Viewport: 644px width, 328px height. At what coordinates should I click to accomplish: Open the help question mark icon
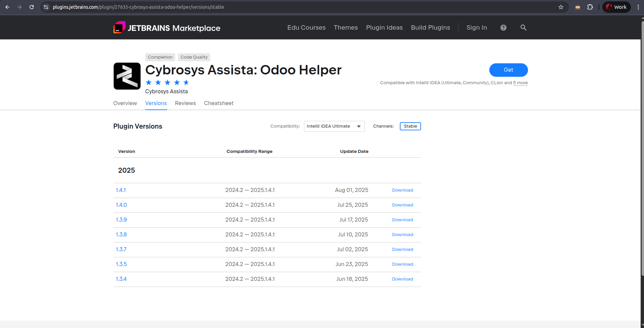coord(503,28)
